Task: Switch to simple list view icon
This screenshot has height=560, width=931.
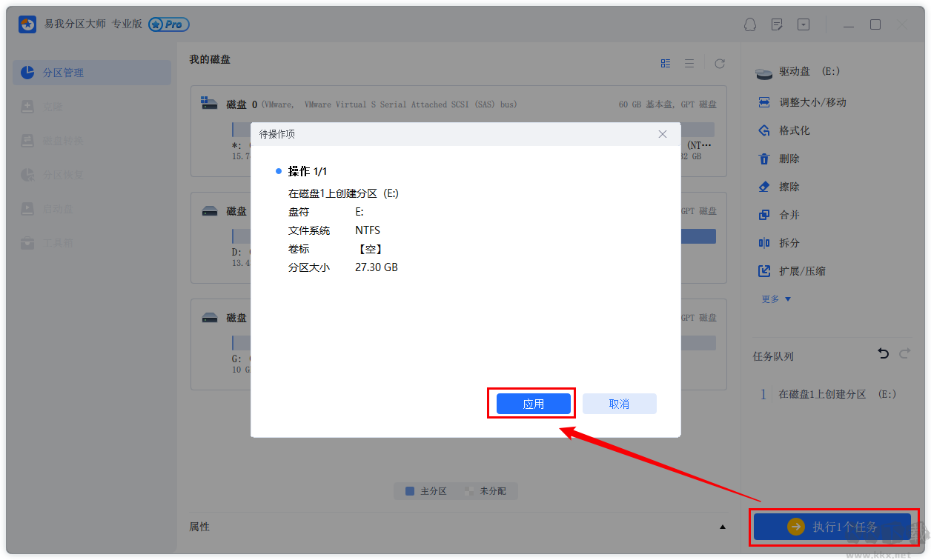Action: (x=689, y=64)
